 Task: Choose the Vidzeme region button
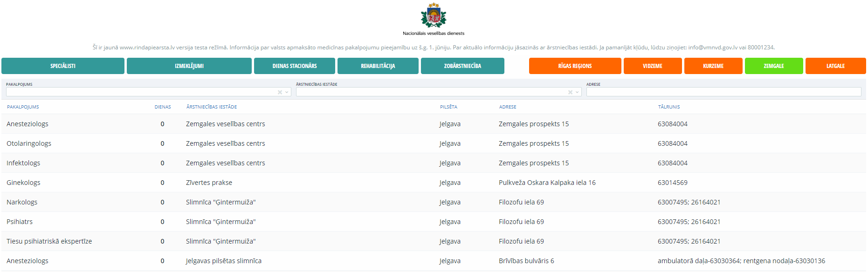point(653,66)
